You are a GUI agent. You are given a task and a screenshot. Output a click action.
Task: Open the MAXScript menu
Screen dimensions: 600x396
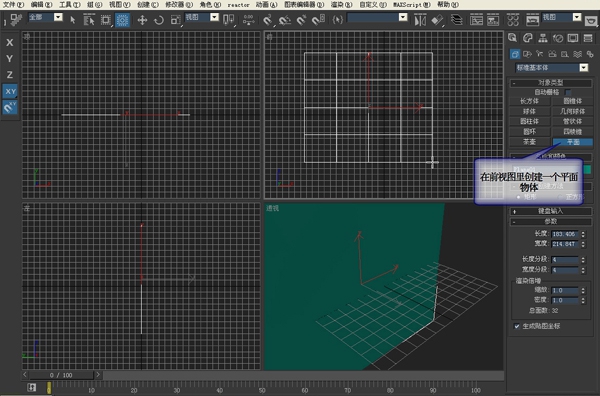412,5
